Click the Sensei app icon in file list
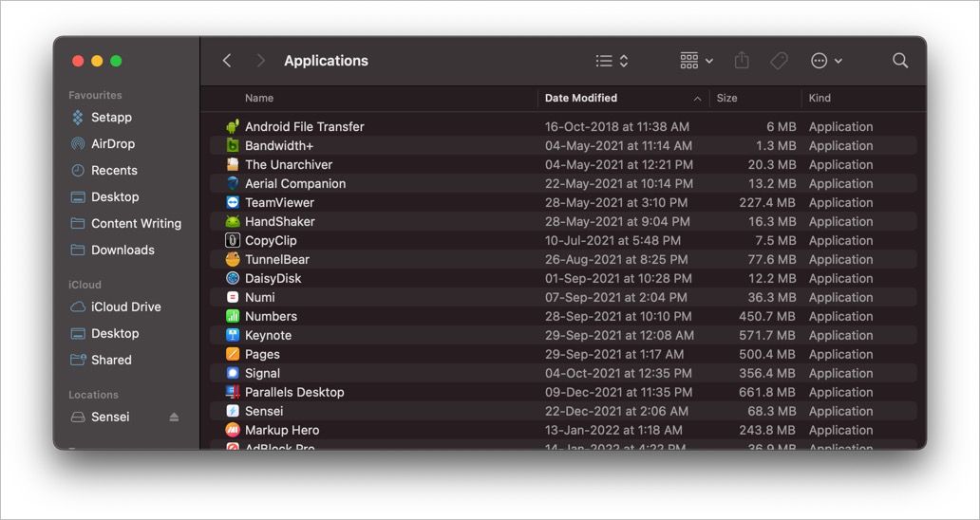Viewport: 980px width, 520px height. (233, 411)
